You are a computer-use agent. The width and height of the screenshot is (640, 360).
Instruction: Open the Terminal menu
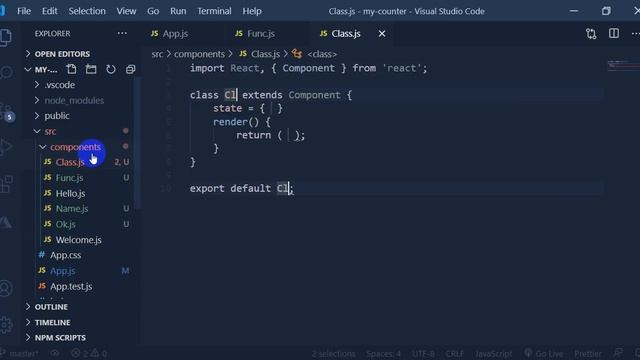214,11
